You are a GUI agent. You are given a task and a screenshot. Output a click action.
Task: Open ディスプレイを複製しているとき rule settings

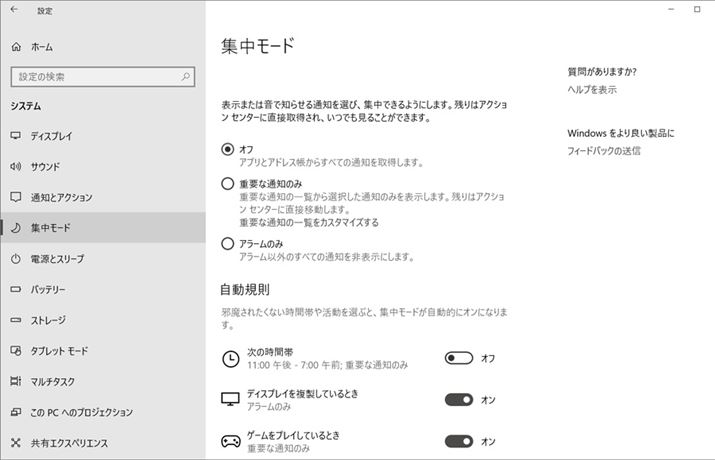click(303, 400)
